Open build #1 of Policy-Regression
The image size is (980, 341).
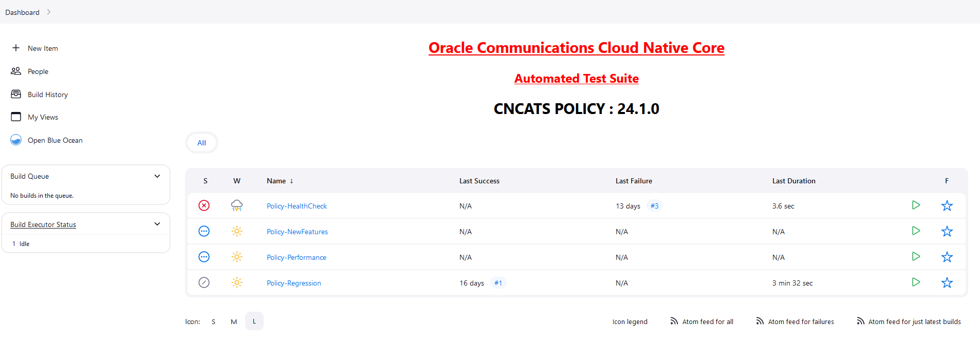coord(498,283)
